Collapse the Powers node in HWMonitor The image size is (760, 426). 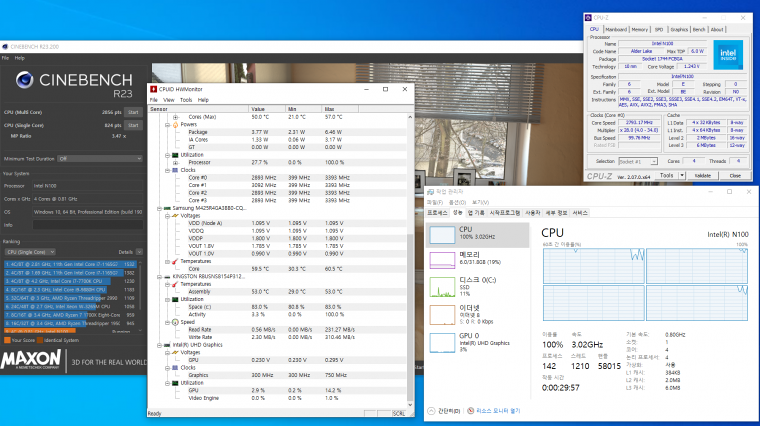click(168, 125)
